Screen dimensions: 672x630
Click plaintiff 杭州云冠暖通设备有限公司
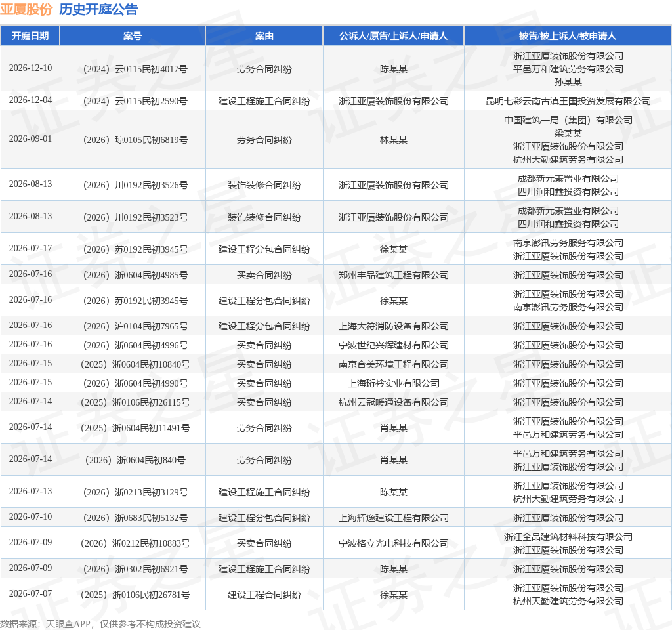[x=394, y=402]
